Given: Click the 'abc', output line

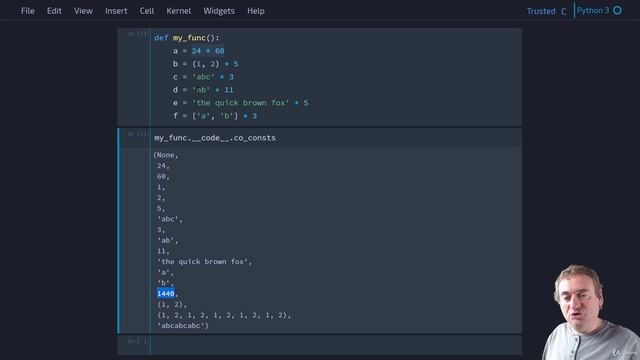Looking at the screenshot, I should (170, 219).
